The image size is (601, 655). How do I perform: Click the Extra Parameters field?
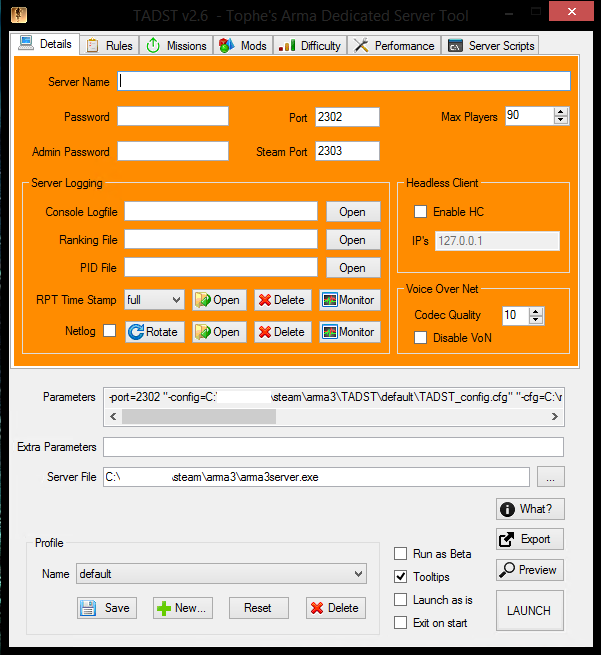(333, 447)
